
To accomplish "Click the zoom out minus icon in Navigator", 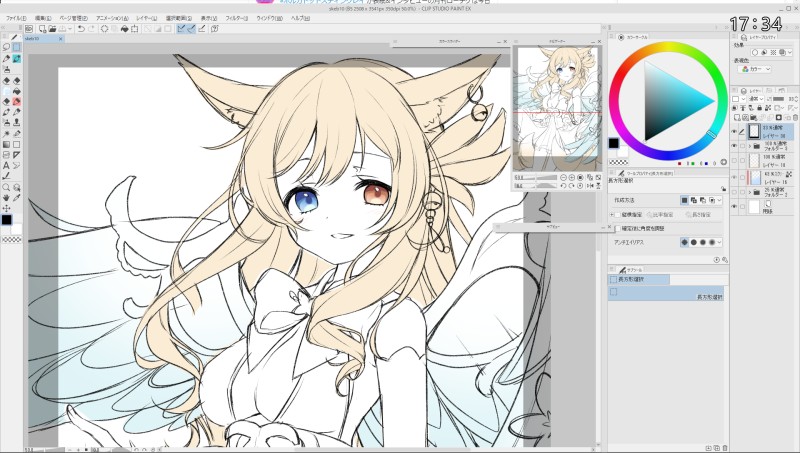I will click(x=563, y=178).
